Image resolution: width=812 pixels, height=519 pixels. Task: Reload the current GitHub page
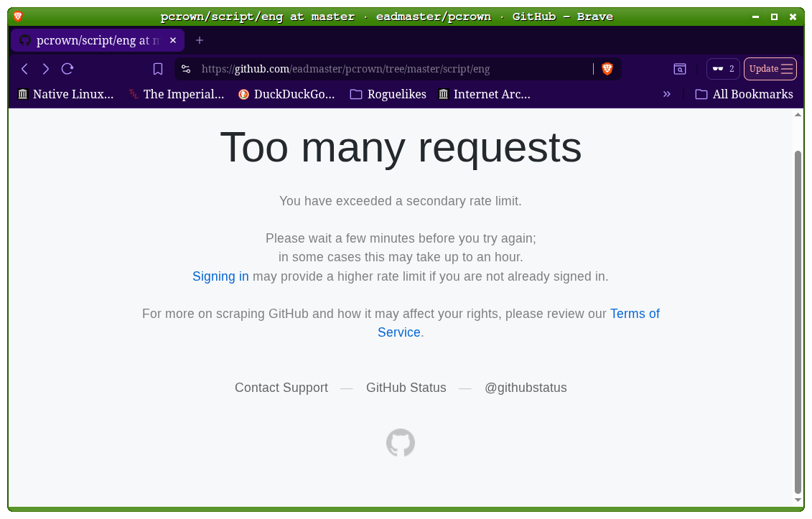(x=67, y=69)
